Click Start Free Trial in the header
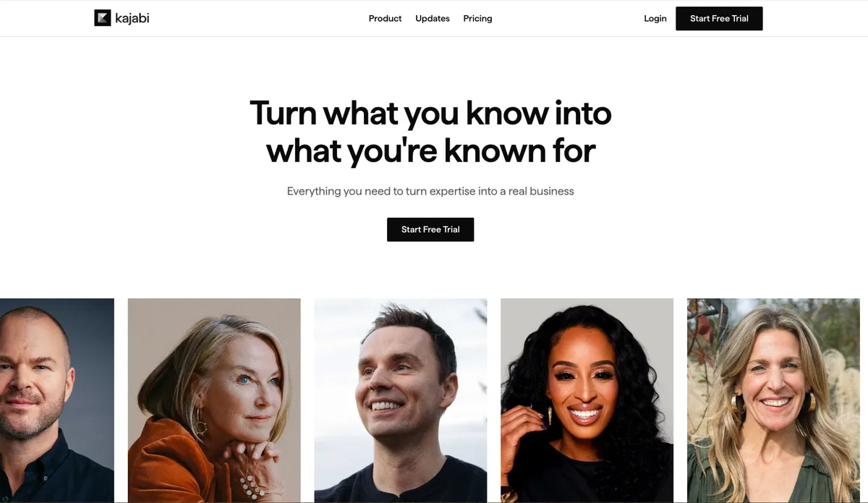The height and width of the screenshot is (503, 868). [x=719, y=19]
